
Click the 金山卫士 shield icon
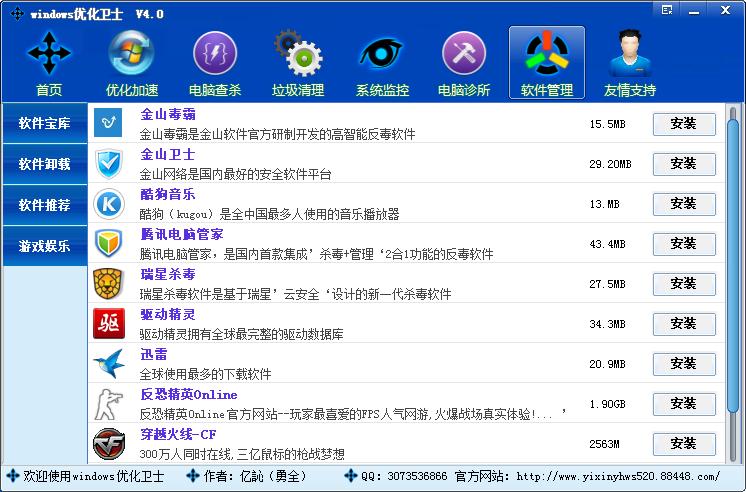[x=108, y=164]
